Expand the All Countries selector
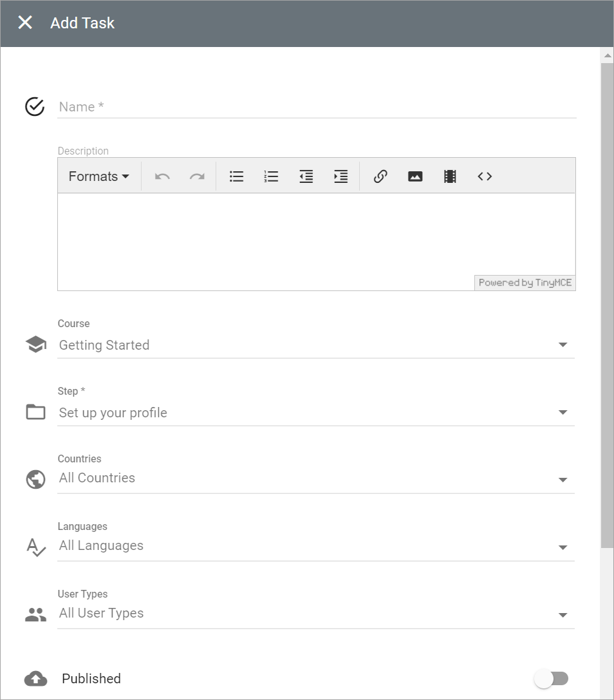This screenshot has height=700, width=614. tap(563, 480)
